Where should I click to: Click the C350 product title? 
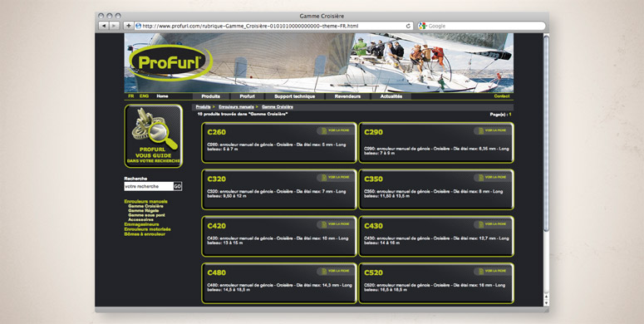click(x=373, y=179)
